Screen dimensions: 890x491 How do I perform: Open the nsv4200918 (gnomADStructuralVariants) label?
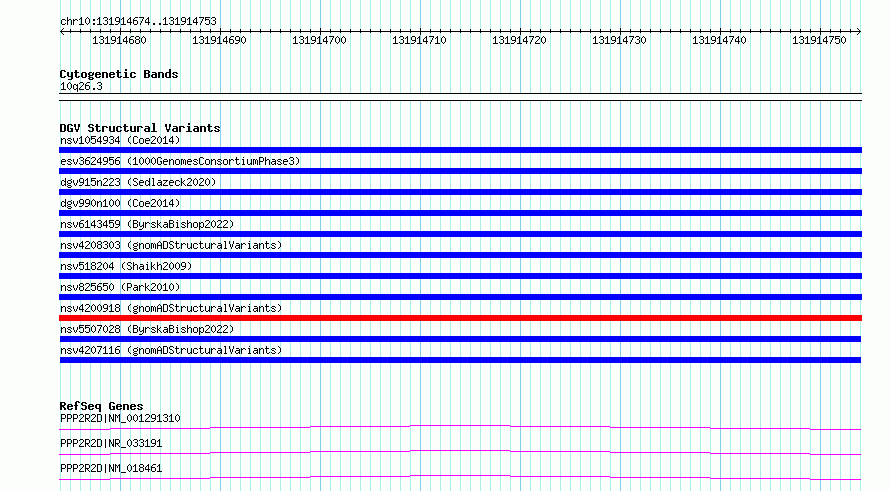171,308
